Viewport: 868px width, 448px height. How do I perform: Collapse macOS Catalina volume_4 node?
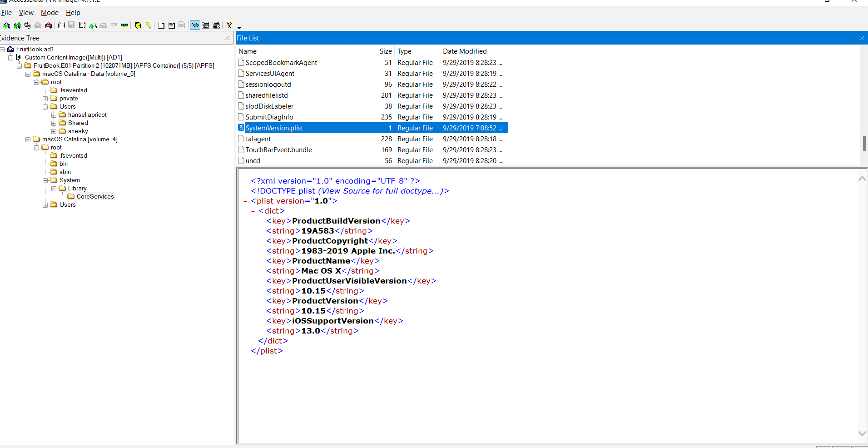[x=28, y=139]
